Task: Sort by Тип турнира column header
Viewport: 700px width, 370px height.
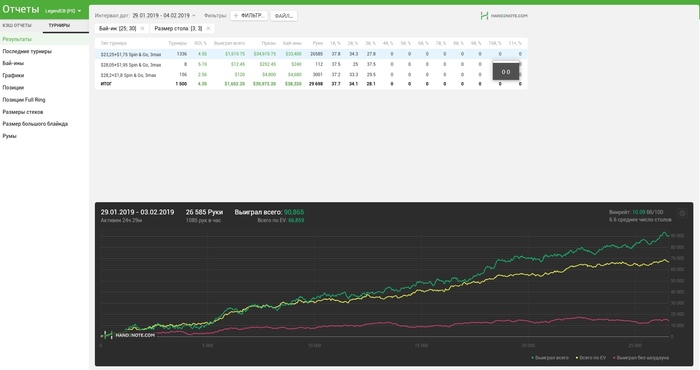Action: [x=113, y=43]
